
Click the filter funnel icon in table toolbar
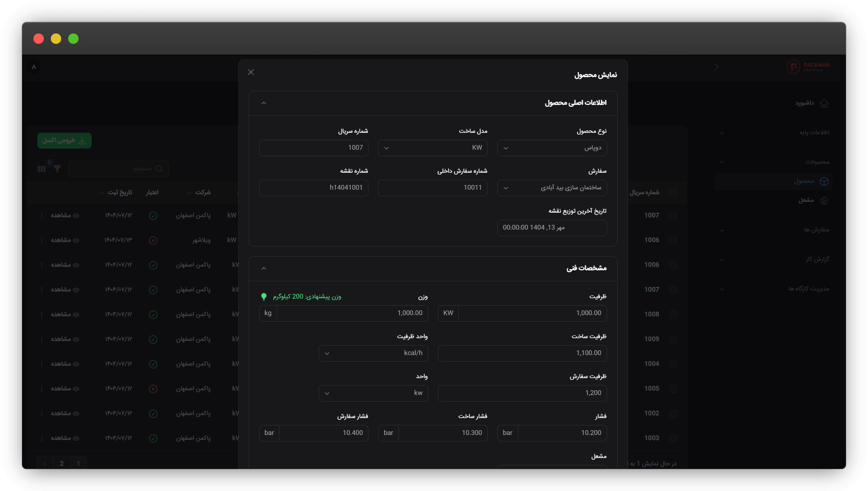point(57,169)
